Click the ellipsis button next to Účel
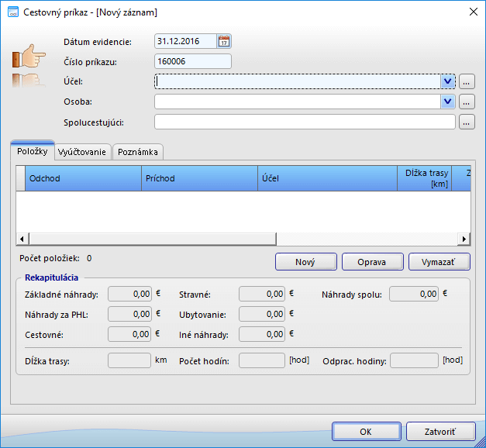Image resolution: width=486 pixels, height=448 pixels. click(x=466, y=81)
